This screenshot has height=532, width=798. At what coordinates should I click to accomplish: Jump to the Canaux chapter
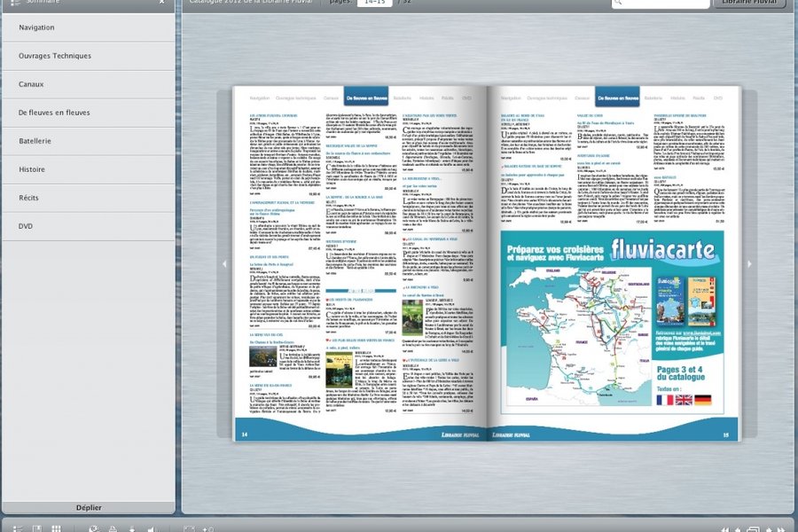[x=31, y=84]
